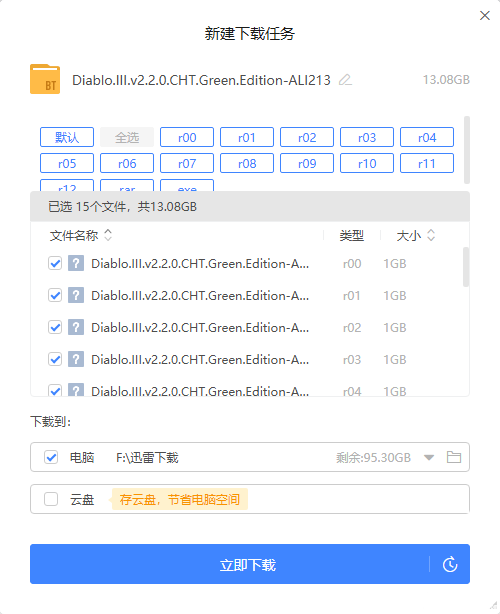Enable the 云盘 cloud storage checkbox
Viewport: 500px width, 614px height.
[51, 499]
